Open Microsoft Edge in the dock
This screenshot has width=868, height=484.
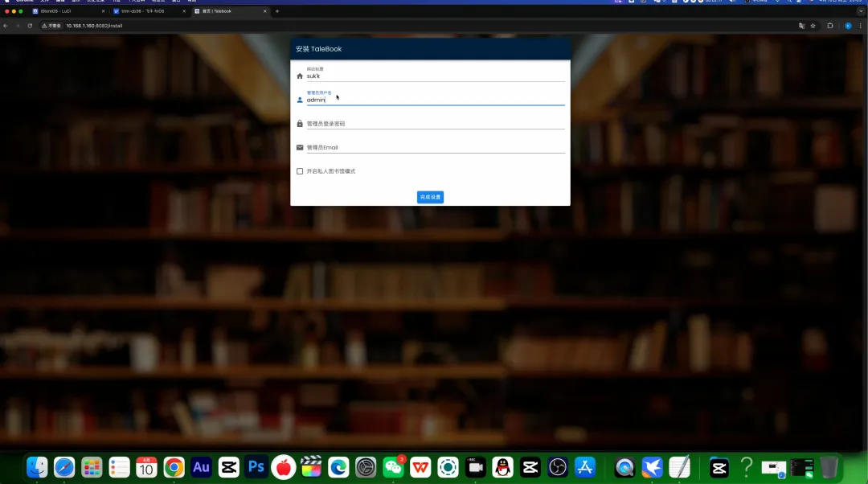pos(338,467)
